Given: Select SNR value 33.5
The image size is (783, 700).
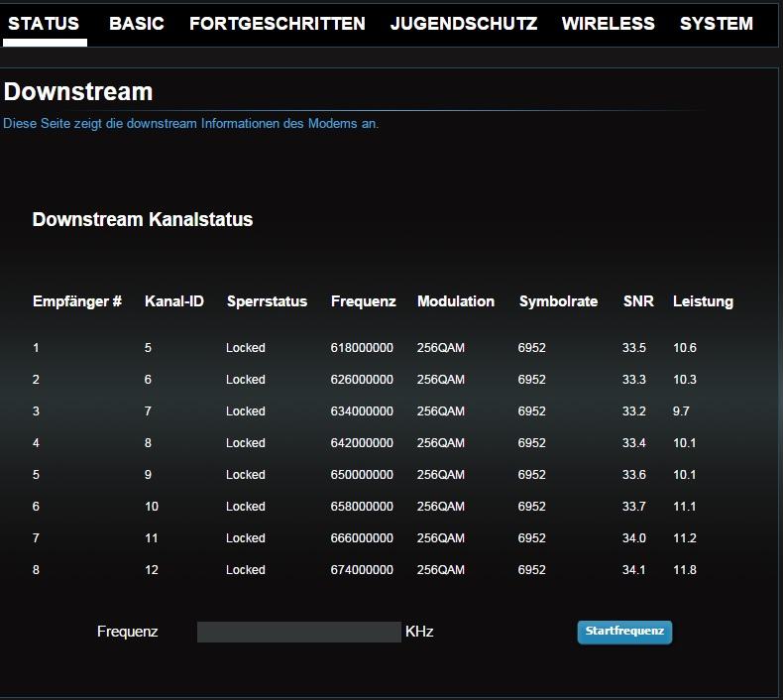Looking at the screenshot, I should tap(633, 348).
